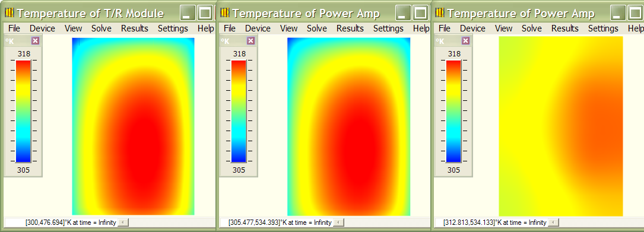Screen dimensions: 644x232
Task: Open the Device menu in T/R Module window
Action: click(x=42, y=28)
